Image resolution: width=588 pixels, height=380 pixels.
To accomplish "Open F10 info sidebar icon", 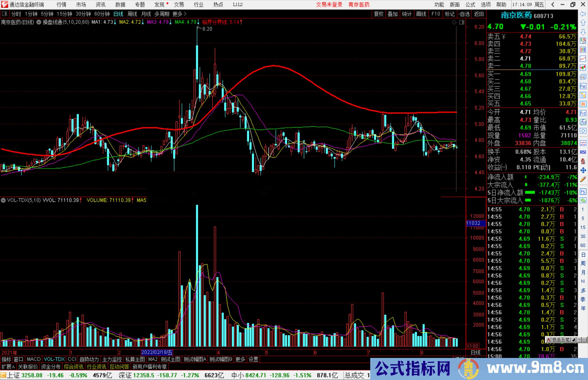I will pyautogui.click(x=583, y=86).
